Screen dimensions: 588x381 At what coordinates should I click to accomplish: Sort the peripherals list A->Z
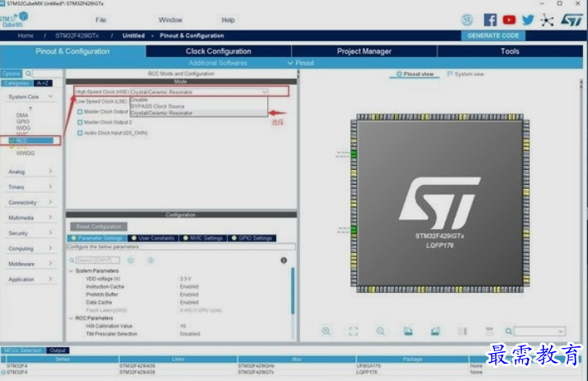[x=43, y=83]
